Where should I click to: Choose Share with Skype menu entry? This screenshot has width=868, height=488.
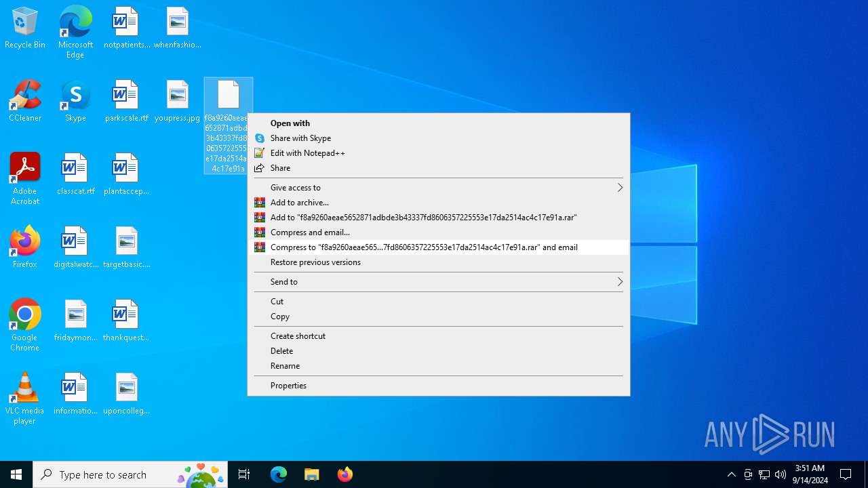pos(438,138)
